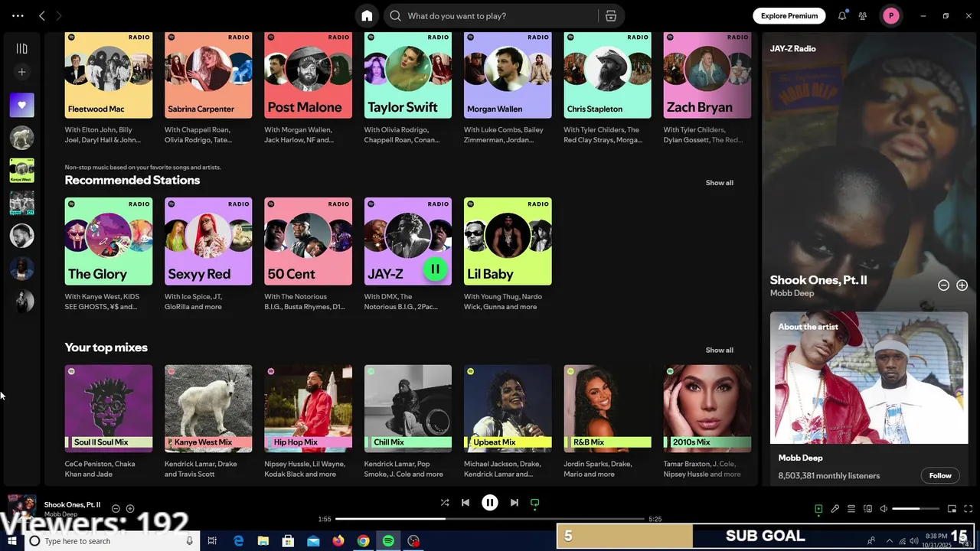This screenshot has height=551, width=980.
Task: Open the Kanye West playlist in sidebar
Action: (21, 170)
